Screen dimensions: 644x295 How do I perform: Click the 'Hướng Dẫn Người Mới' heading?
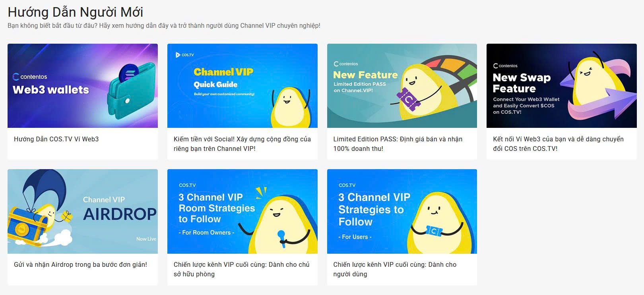coord(76,12)
